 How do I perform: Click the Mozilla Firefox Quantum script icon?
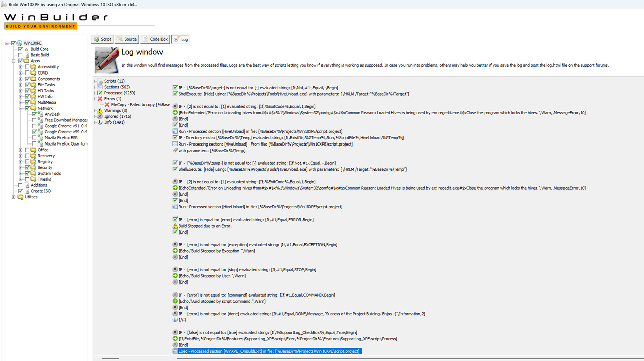pos(40,144)
